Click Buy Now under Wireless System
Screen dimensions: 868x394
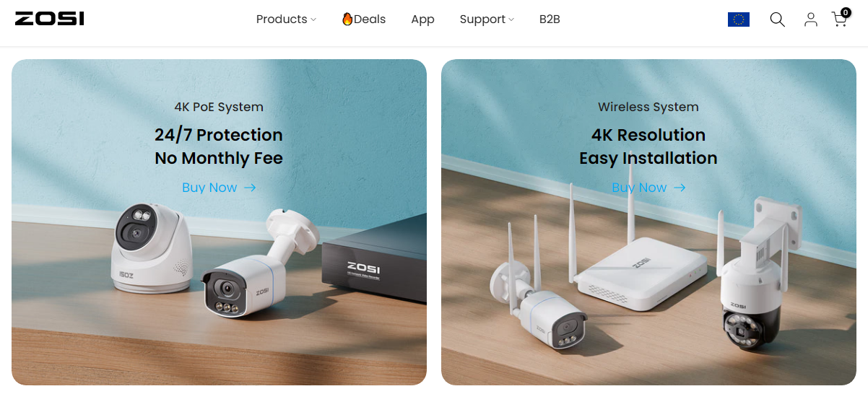[x=639, y=188]
